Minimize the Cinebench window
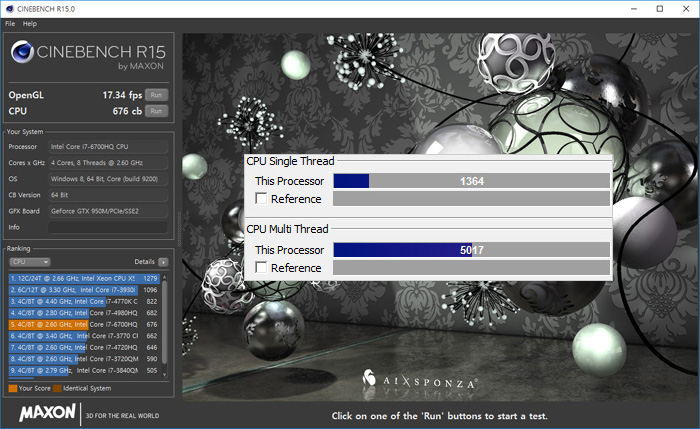This screenshot has height=429, width=700. pyautogui.click(x=634, y=9)
